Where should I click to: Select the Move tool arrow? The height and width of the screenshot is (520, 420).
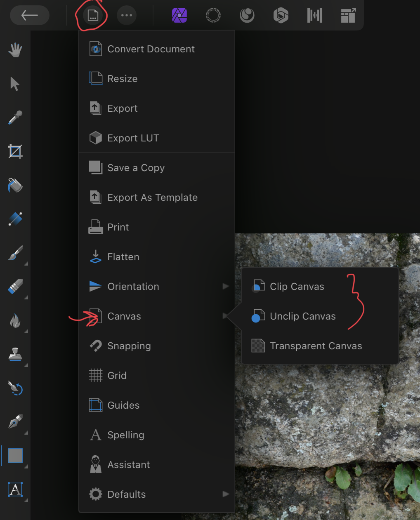click(x=15, y=84)
